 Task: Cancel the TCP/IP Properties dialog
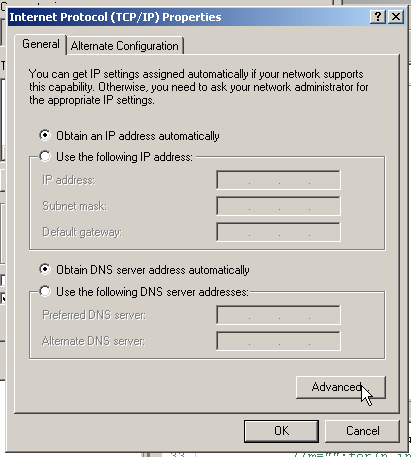pos(362,431)
